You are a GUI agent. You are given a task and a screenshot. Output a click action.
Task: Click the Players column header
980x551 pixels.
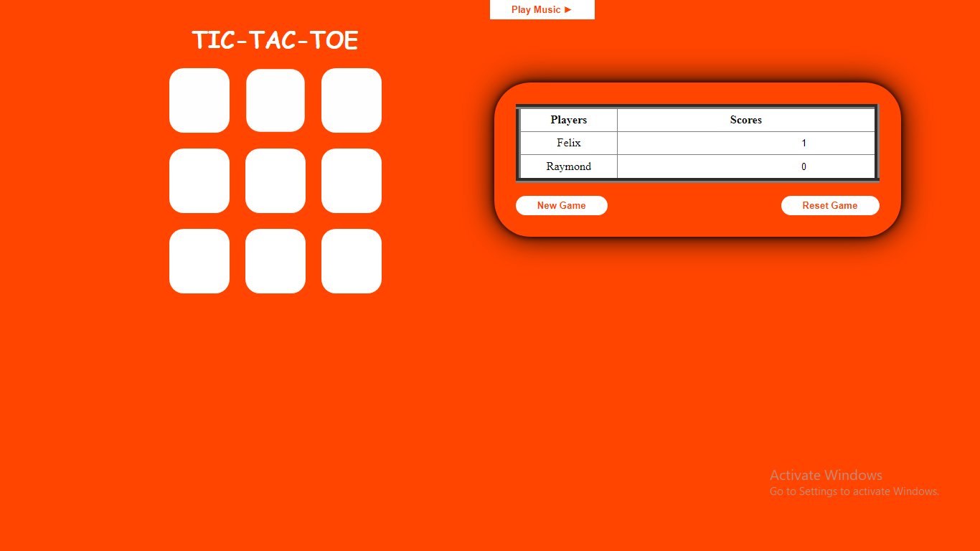[x=568, y=120]
